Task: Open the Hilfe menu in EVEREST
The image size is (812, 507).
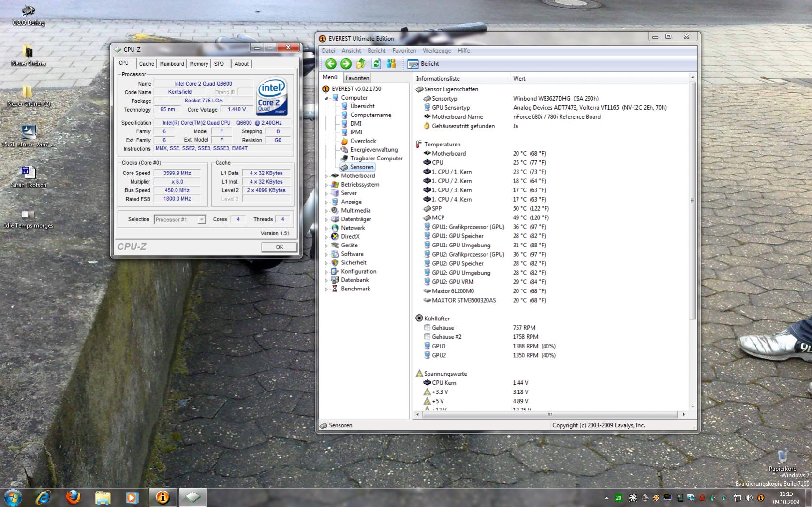Action: tap(463, 51)
